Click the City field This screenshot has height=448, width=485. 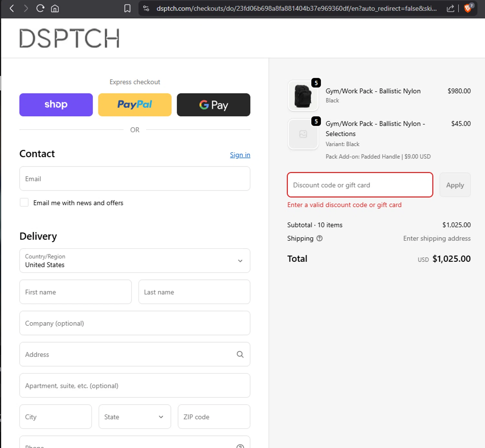coord(56,417)
